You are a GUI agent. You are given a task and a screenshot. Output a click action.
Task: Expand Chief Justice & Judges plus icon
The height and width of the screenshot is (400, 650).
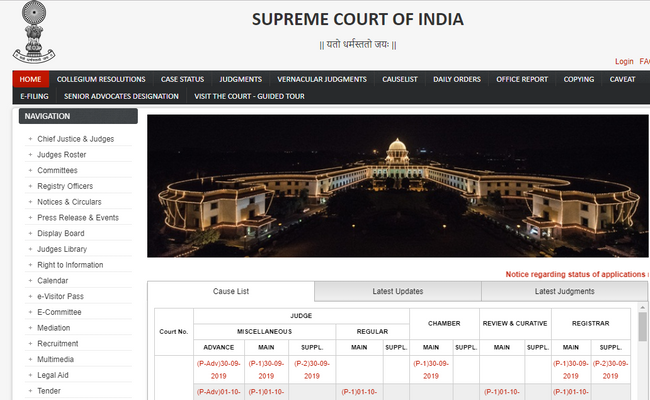point(30,139)
